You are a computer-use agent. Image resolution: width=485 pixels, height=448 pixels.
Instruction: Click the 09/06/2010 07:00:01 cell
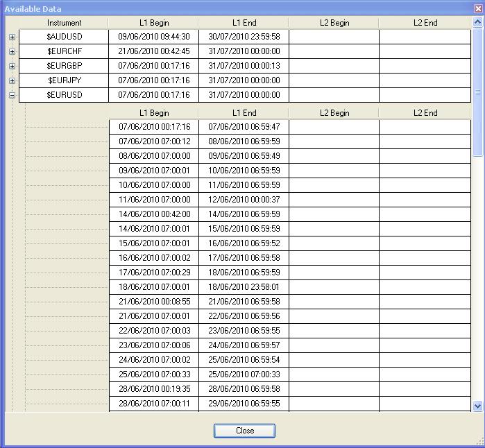pyautogui.click(x=154, y=171)
